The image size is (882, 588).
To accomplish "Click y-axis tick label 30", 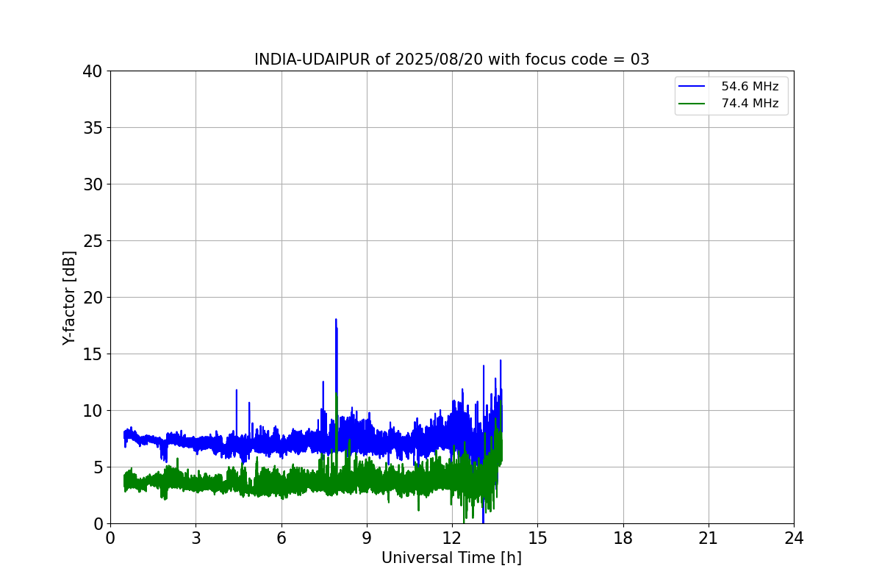I will coord(93,184).
